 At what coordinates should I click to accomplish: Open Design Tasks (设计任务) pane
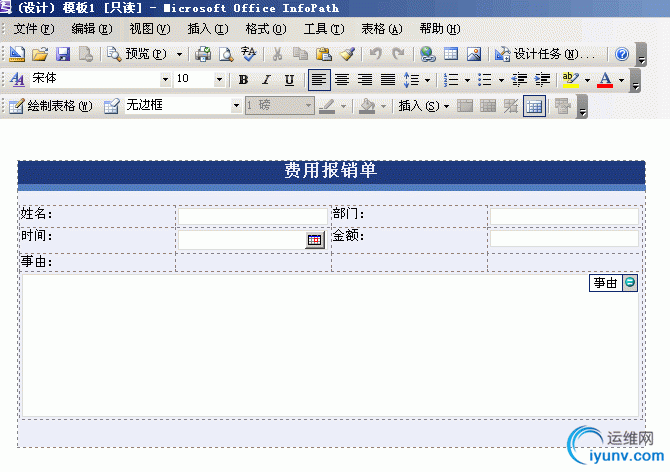[x=545, y=54]
